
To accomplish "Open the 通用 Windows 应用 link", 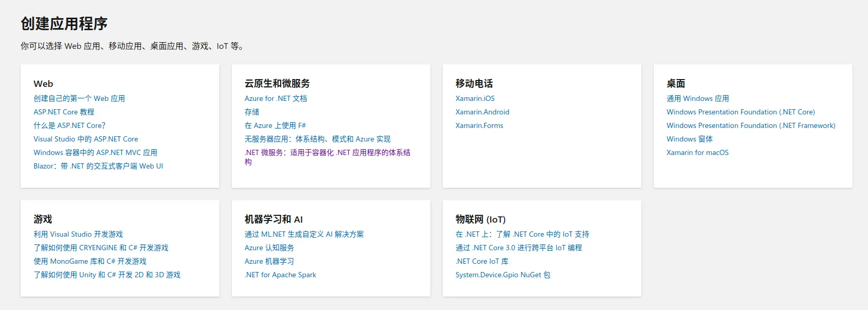I will point(698,98).
